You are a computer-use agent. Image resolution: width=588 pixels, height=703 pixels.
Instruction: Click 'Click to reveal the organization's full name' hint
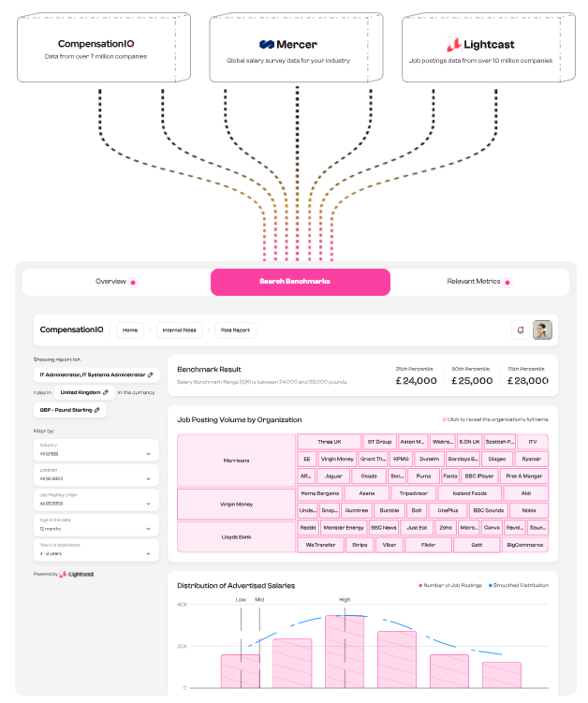[x=497, y=419]
